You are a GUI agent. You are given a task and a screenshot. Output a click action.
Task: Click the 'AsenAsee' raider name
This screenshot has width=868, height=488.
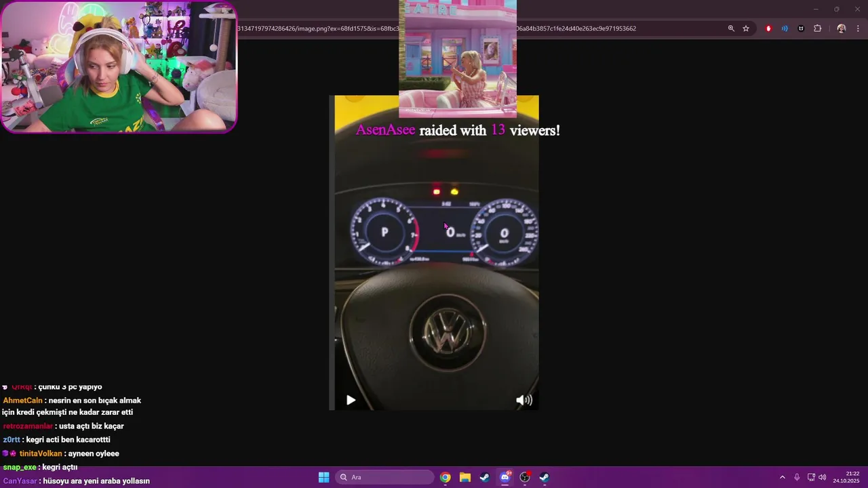point(385,130)
